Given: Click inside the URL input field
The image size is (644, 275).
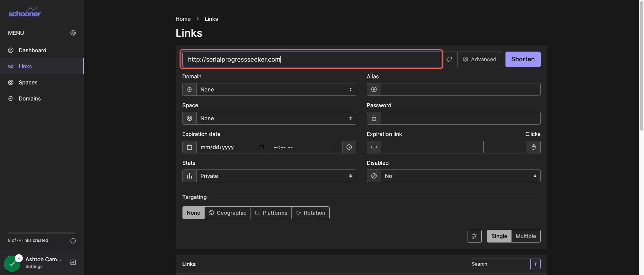Looking at the screenshot, I should 312,59.
